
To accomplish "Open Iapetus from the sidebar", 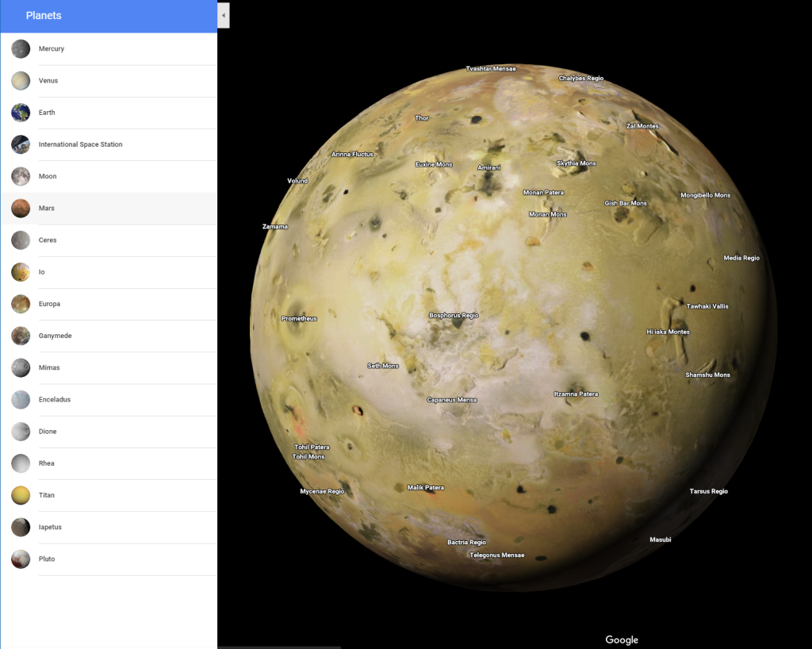I will (49, 527).
